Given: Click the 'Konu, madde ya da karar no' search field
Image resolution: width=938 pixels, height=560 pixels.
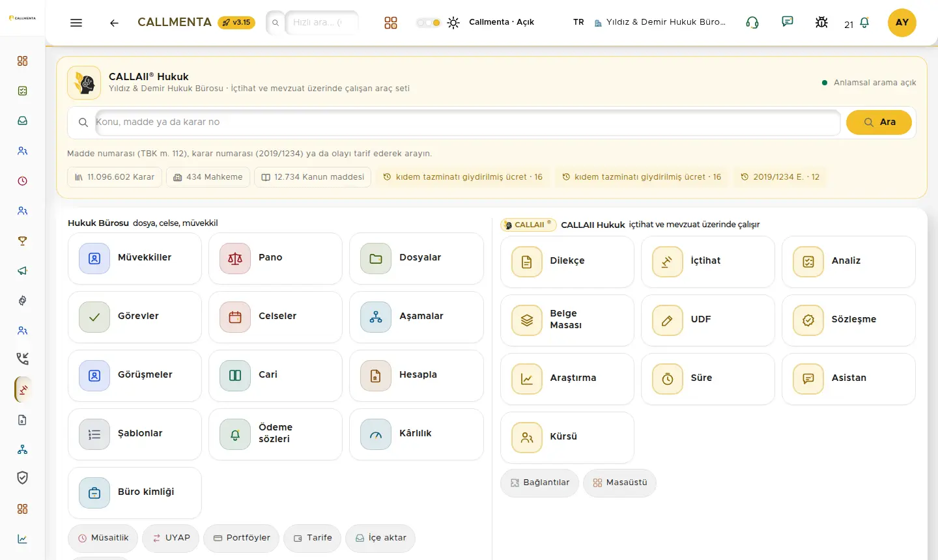Looking at the screenshot, I should tap(468, 122).
